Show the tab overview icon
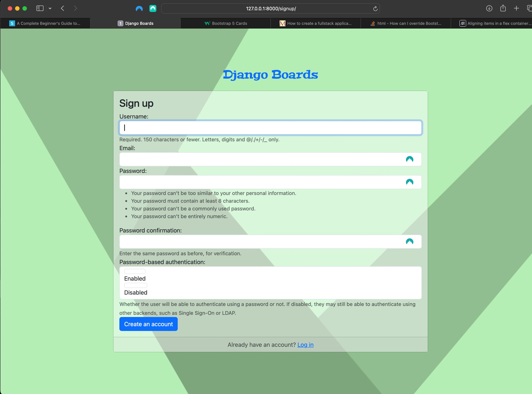Screen dimensions: 532x394 [x=529, y=8]
